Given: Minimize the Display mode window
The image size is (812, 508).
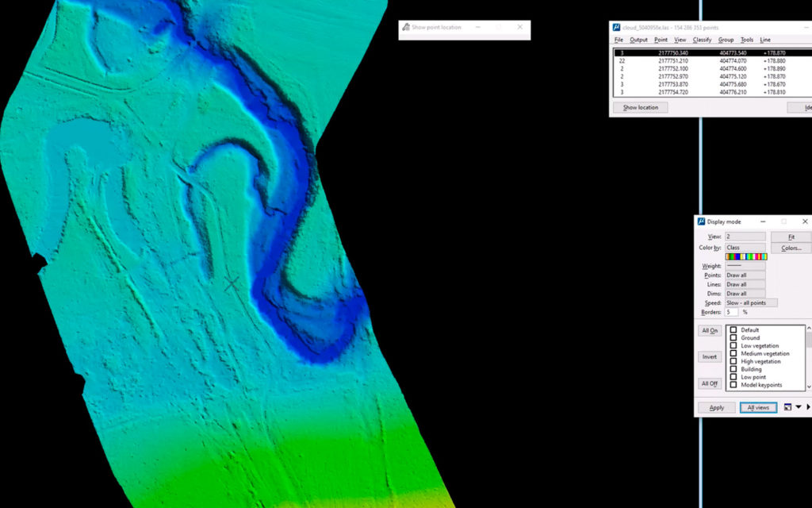Looking at the screenshot, I should [763, 221].
